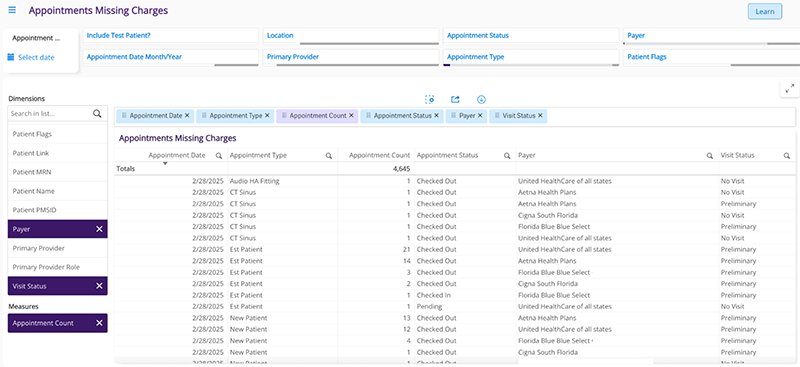Click the download icon above table
This screenshot has height=367, width=800.
481,100
